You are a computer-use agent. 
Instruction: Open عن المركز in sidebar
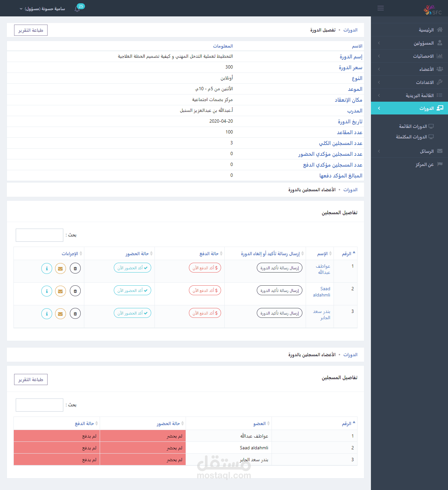click(409, 164)
